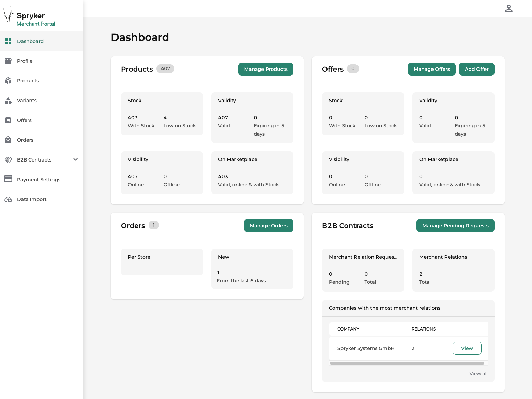This screenshot has height=399, width=532.
Task: Expand the B2B Contracts submenu chevron
Action: (x=75, y=159)
